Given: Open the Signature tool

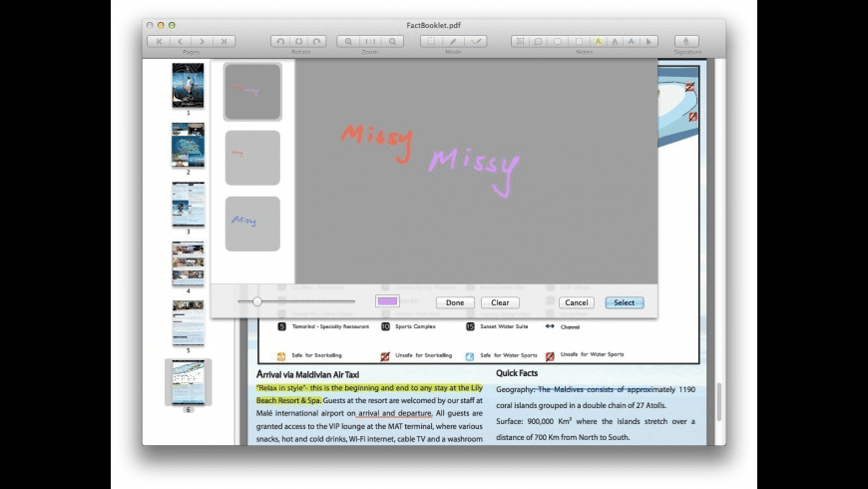Looking at the screenshot, I should coord(686,42).
